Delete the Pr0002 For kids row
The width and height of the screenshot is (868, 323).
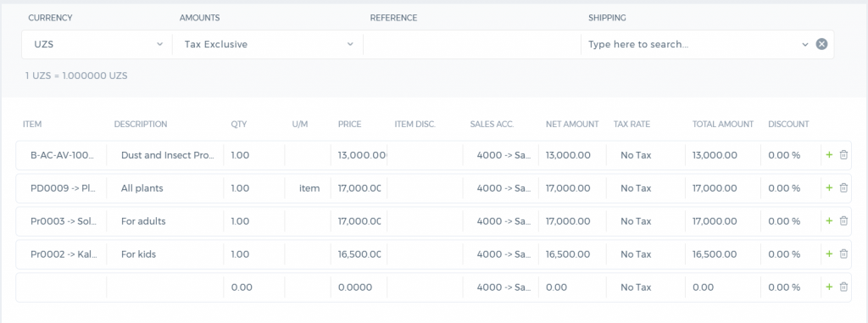[843, 254]
